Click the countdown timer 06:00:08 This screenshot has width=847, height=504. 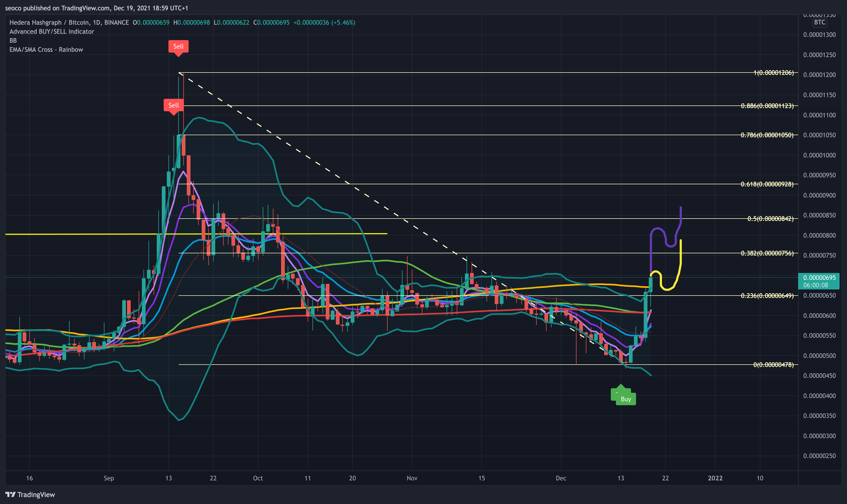tap(816, 285)
